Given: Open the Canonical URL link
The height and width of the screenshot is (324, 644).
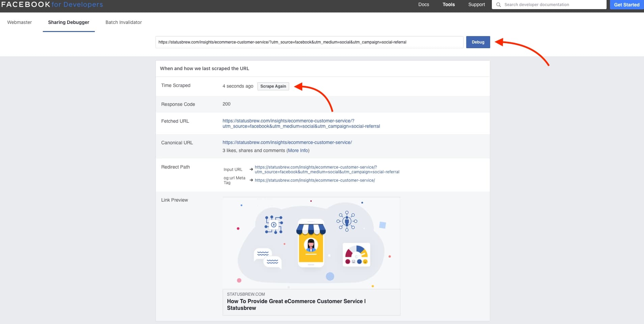Looking at the screenshot, I should pos(287,142).
